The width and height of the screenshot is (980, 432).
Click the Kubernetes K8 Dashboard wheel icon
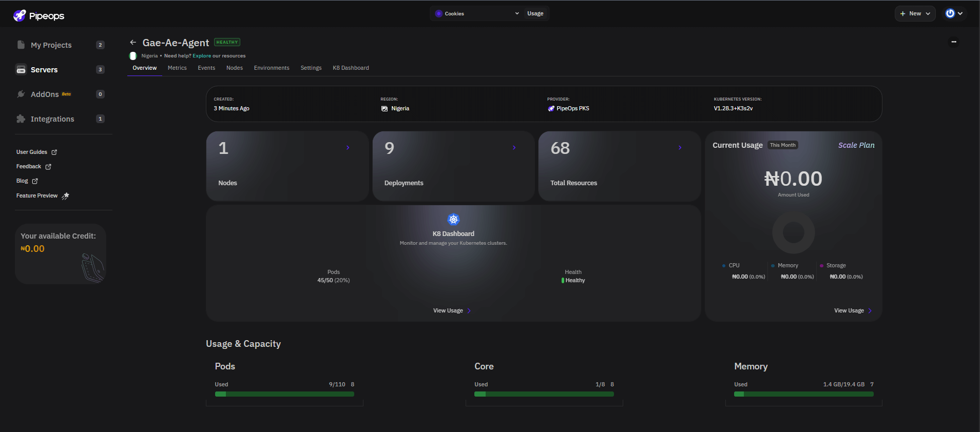pos(453,220)
